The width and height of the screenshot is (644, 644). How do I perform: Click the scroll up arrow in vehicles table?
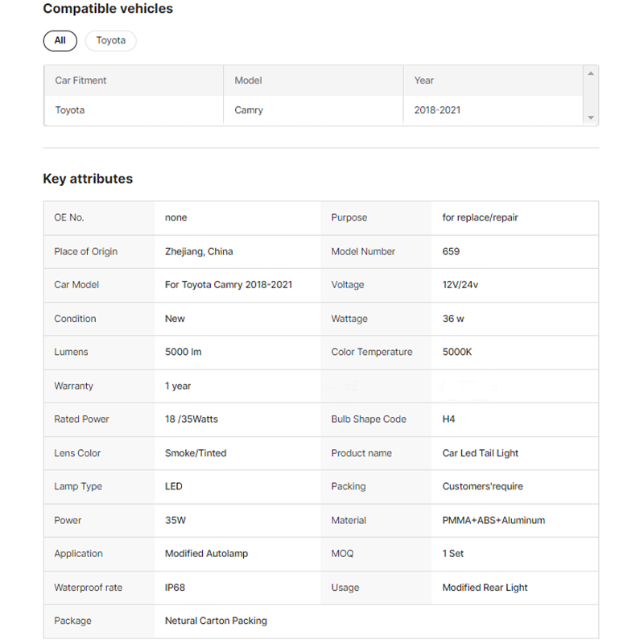click(591, 74)
